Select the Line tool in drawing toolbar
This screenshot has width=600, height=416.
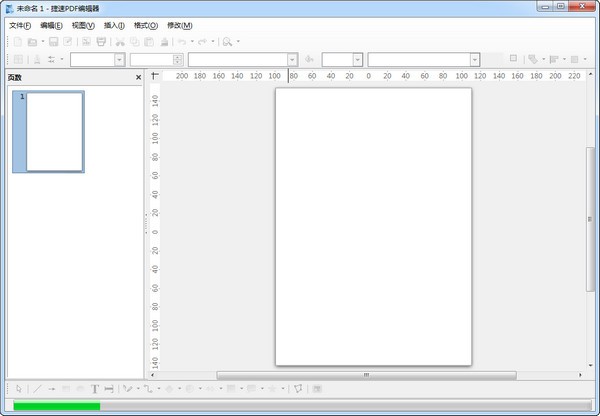coord(37,388)
